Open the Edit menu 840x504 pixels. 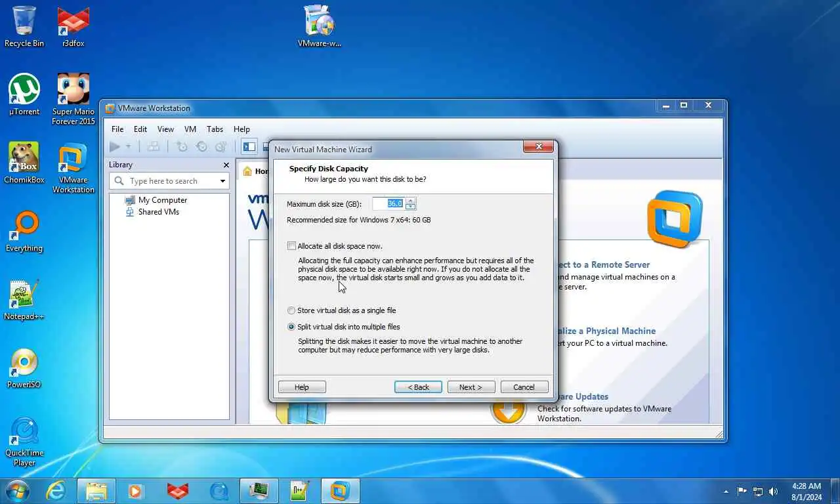pos(140,129)
